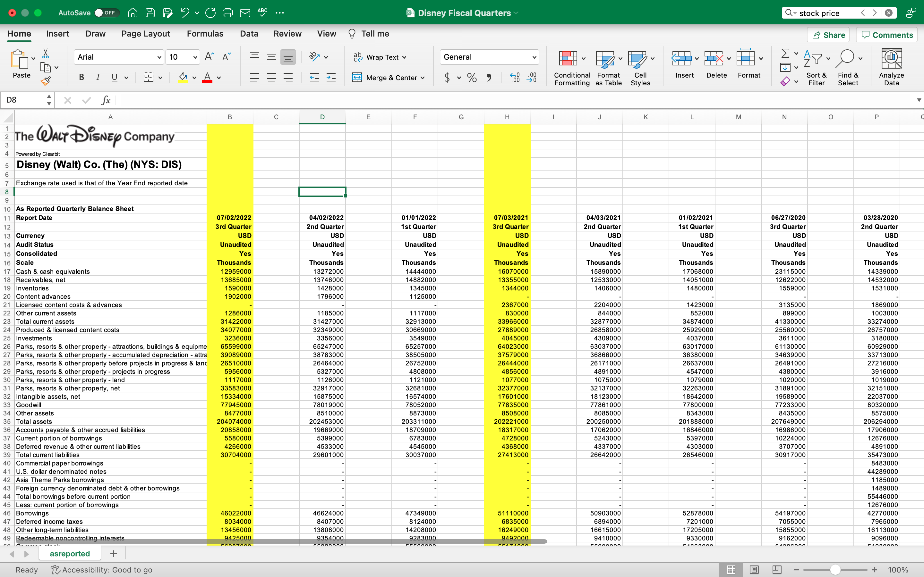Open Sort & Filter options

click(816, 67)
